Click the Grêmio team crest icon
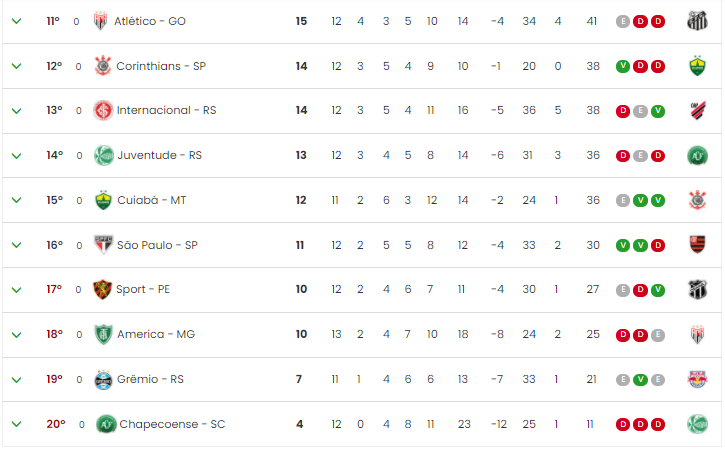This screenshot has height=449, width=725. point(103,380)
